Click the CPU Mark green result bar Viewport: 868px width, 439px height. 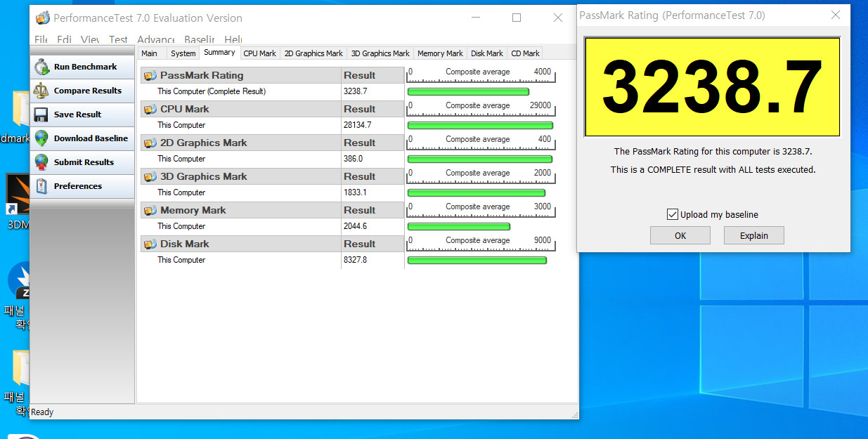pos(480,126)
